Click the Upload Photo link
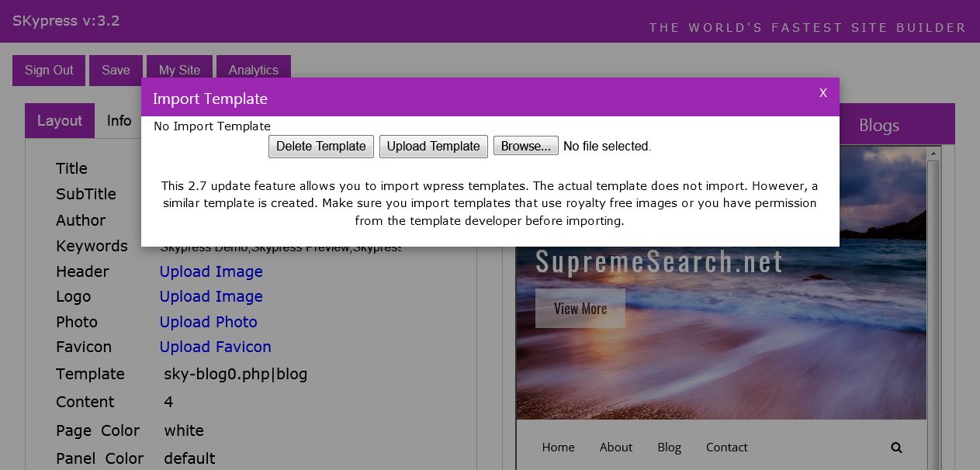The image size is (980, 470). pyautogui.click(x=208, y=322)
